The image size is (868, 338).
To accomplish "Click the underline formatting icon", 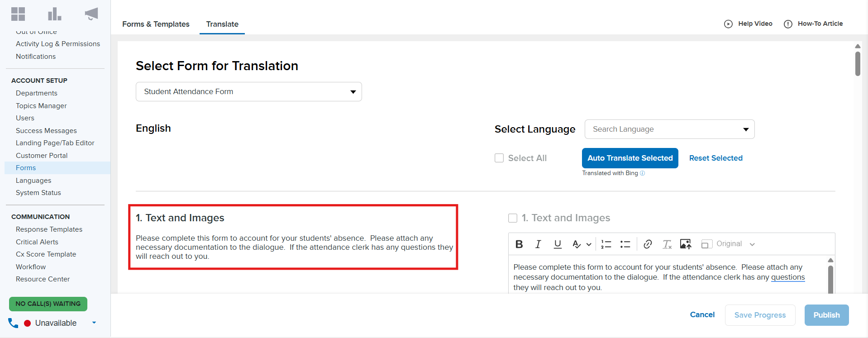I will [x=558, y=244].
